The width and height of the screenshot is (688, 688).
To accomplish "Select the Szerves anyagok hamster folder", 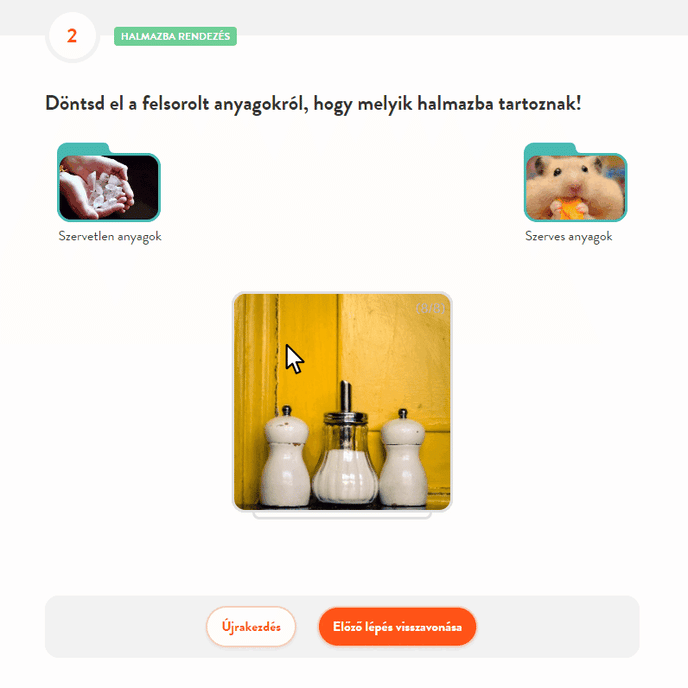I will (575, 182).
